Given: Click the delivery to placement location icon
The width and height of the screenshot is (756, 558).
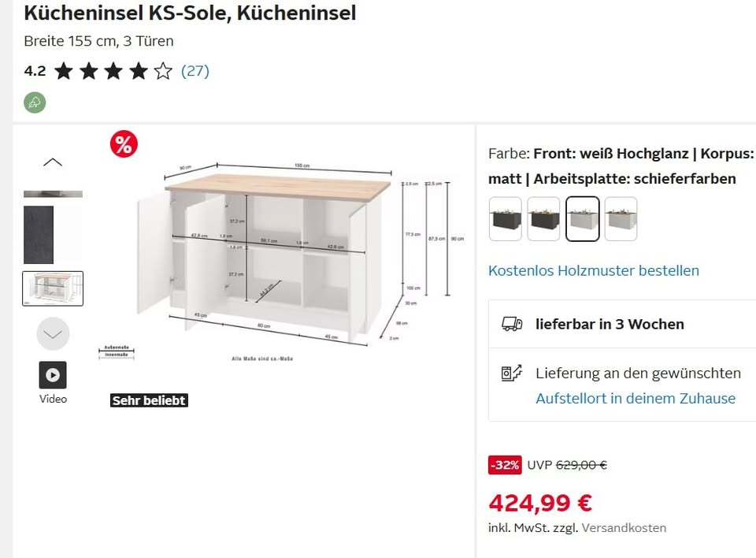Looking at the screenshot, I should point(512,373).
